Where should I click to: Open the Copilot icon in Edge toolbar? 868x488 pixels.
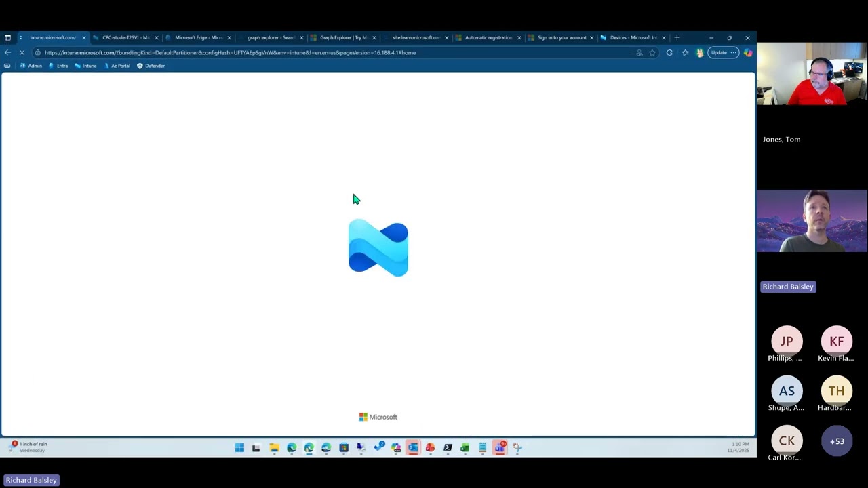(x=747, y=52)
